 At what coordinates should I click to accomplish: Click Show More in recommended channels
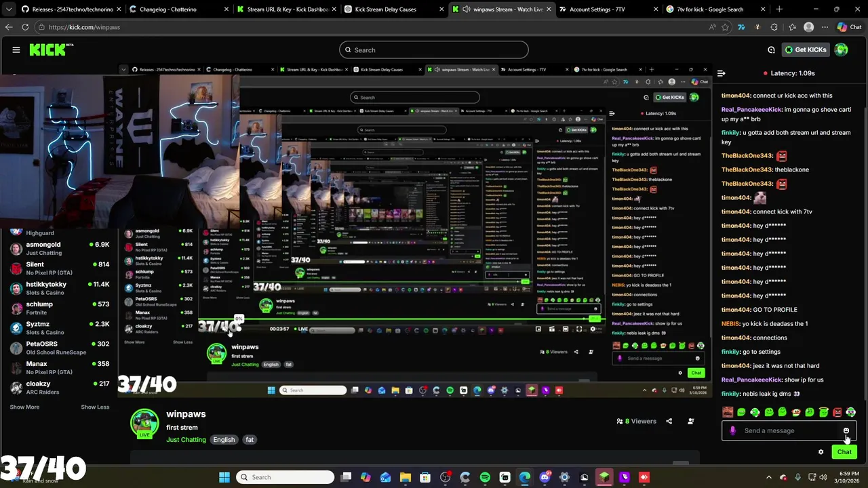[24, 407]
